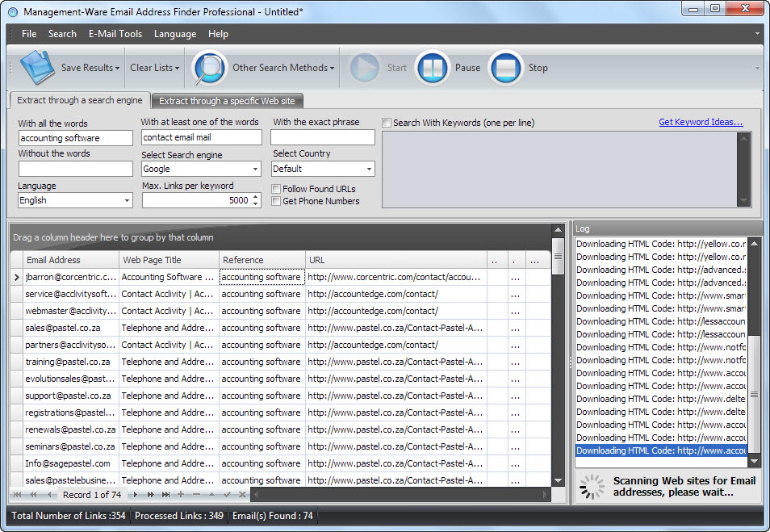Go to next record arrow
The height and width of the screenshot is (532, 770).
tap(135, 495)
